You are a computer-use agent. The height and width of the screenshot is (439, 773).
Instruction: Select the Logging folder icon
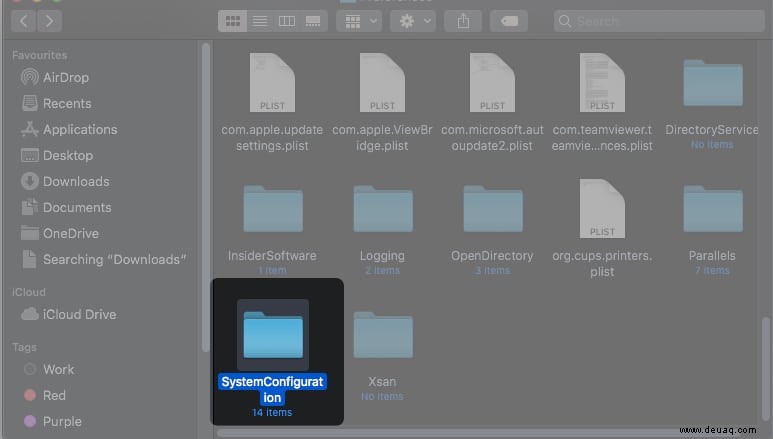[x=383, y=209]
